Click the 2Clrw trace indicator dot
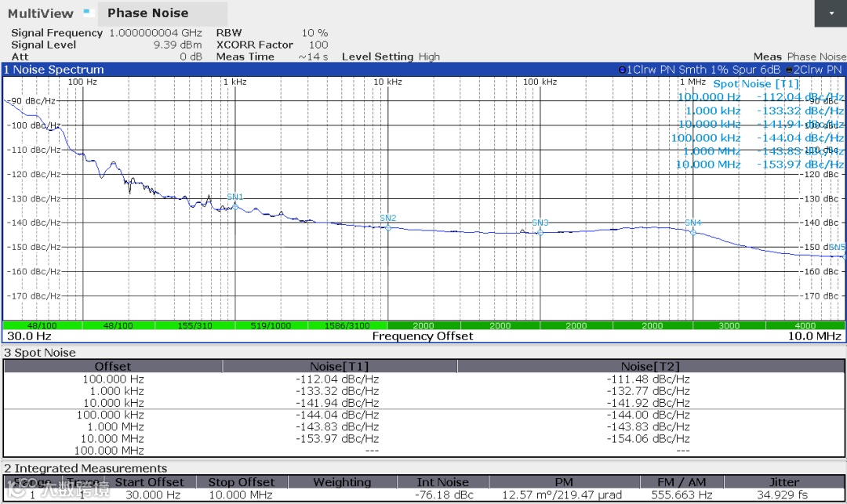 pos(789,70)
